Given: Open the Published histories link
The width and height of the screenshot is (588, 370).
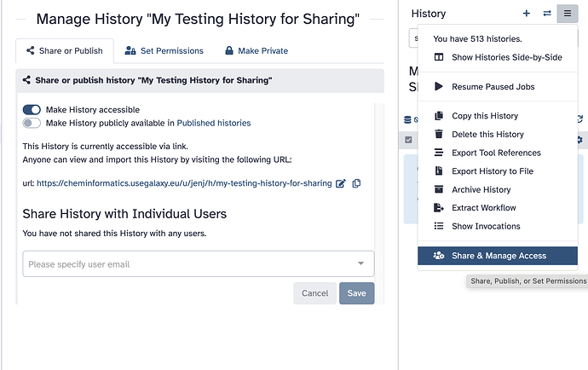Looking at the screenshot, I should point(214,123).
